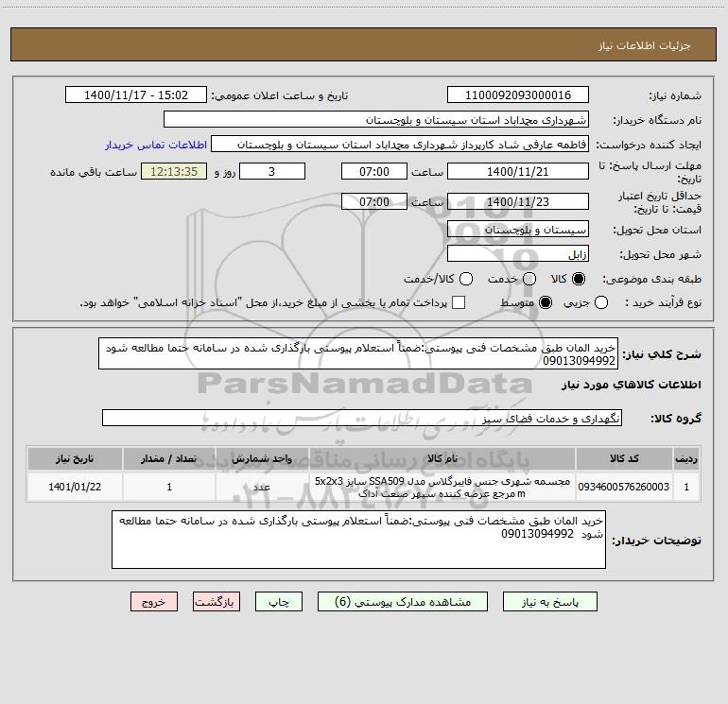Open مشاهده مدارک پیوستی (6) button

(403, 602)
